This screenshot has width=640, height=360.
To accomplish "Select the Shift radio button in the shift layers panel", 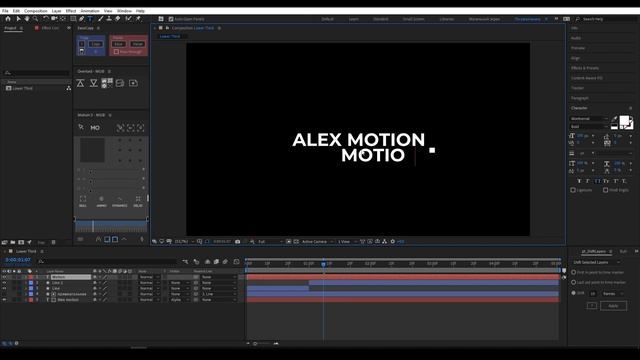I will 573,293.
